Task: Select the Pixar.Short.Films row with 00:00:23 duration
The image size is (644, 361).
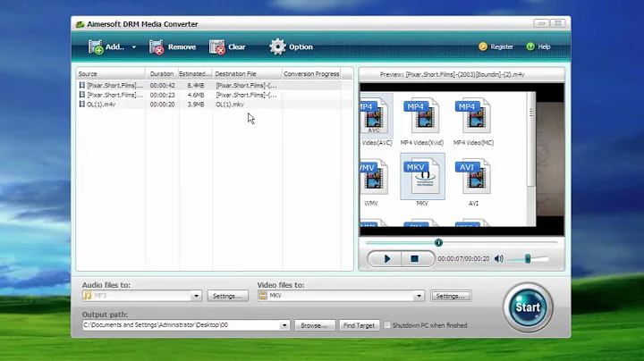Action: pos(215,95)
